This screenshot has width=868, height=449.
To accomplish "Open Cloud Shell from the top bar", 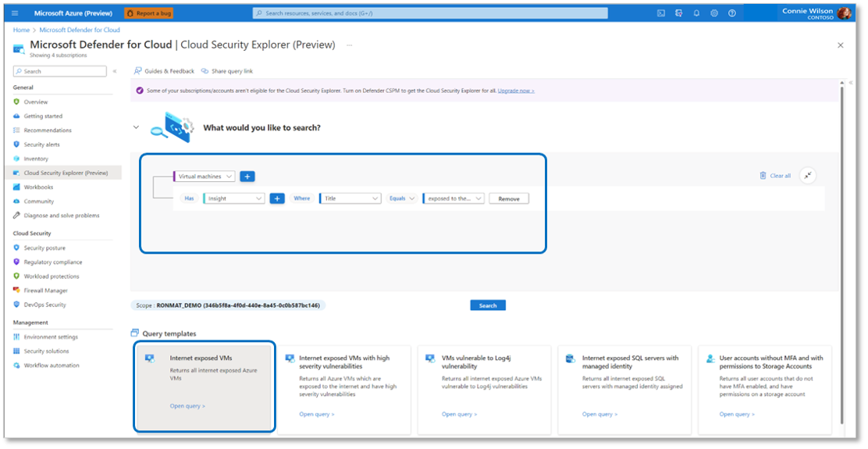I will (x=661, y=13).
